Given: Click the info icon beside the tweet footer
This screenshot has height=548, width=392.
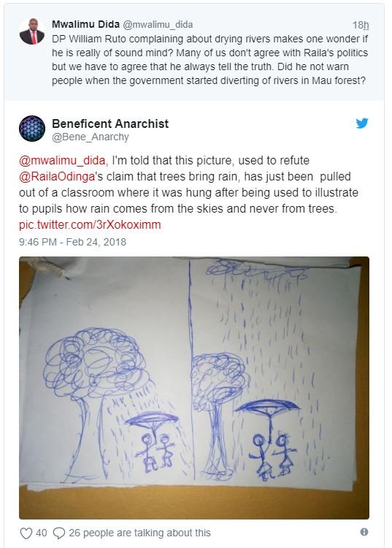Looking at the screenshot, I should (x=364, y=532).
